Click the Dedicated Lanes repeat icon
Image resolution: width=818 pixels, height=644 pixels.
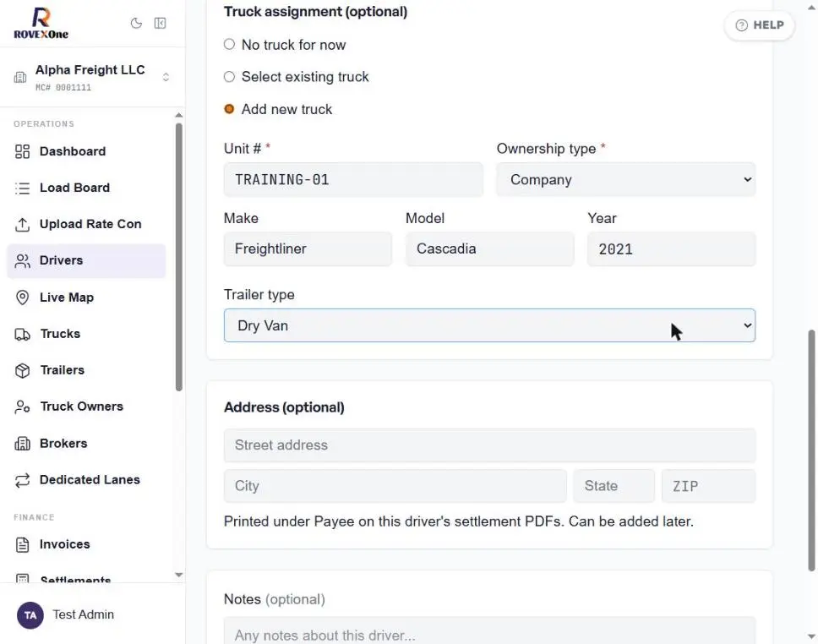pyautogui.click(x=23, y=480)
